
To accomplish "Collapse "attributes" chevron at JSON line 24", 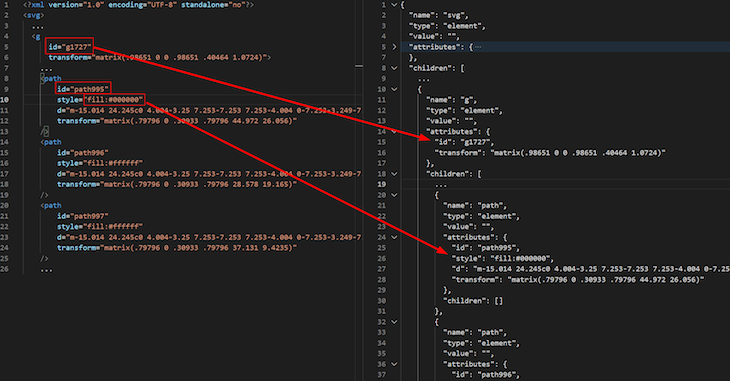I will click(x=394, y=238).
